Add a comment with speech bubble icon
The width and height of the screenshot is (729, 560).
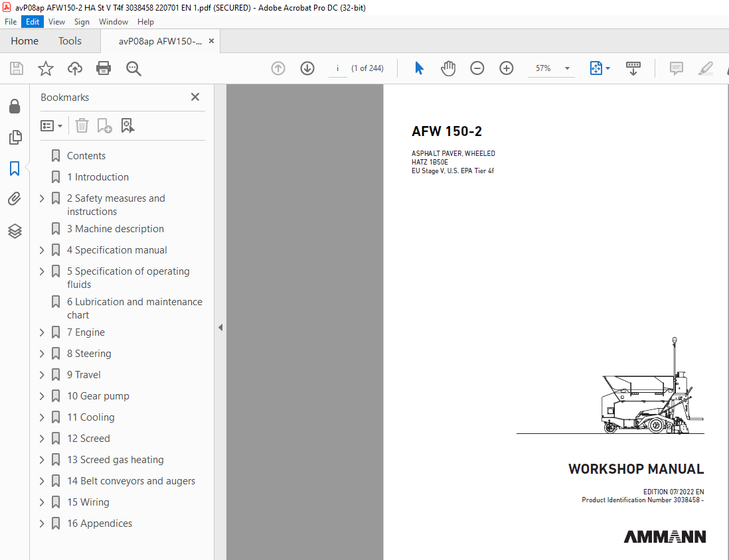(x=677, y=68)
